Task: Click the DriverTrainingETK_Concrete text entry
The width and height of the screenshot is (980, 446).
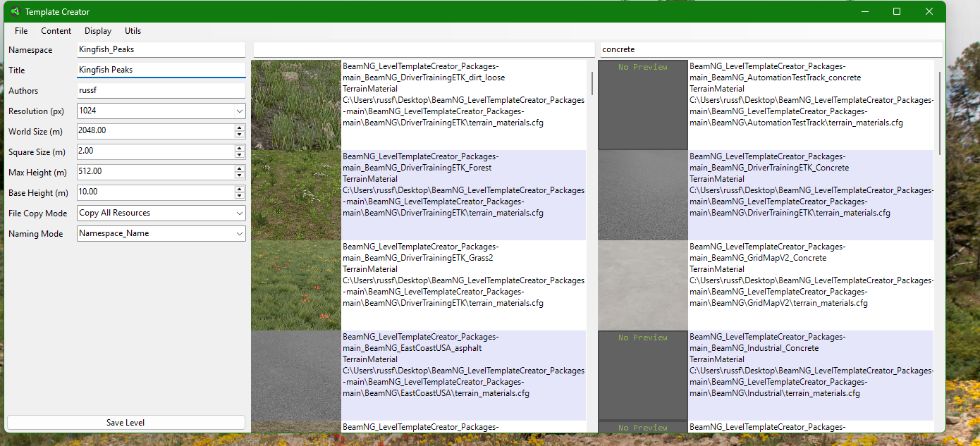Action: pos(811,195)
